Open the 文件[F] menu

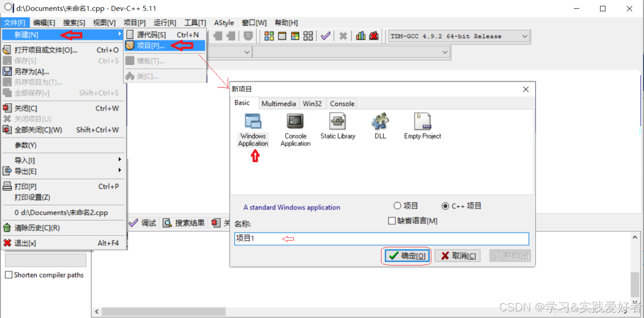point(15,22)
